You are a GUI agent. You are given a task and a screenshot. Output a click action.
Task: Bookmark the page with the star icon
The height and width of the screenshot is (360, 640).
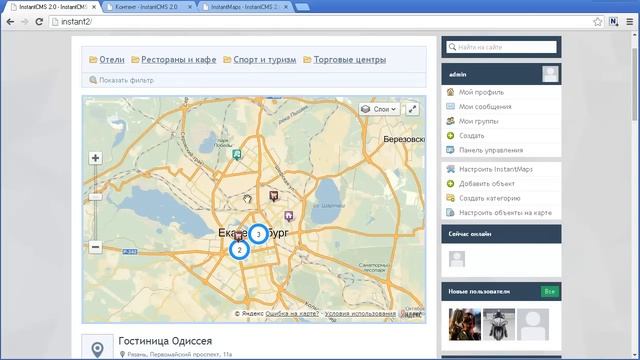(x=598, y=22)
